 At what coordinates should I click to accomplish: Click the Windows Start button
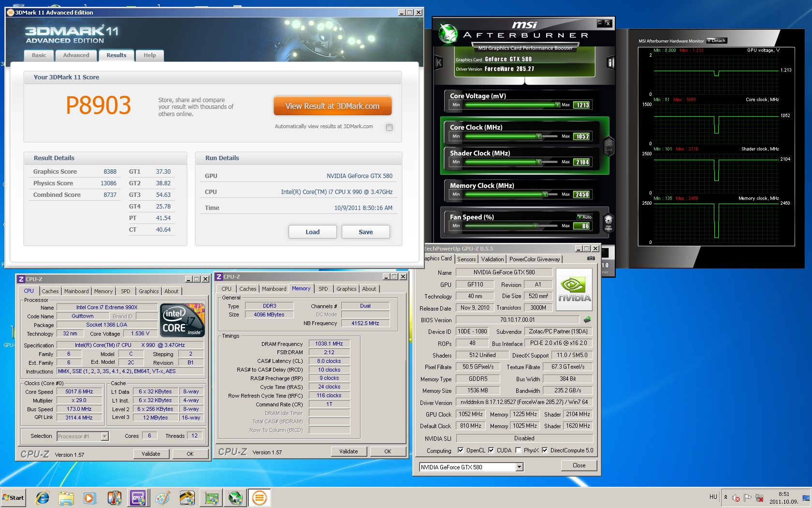pos(14,498)
